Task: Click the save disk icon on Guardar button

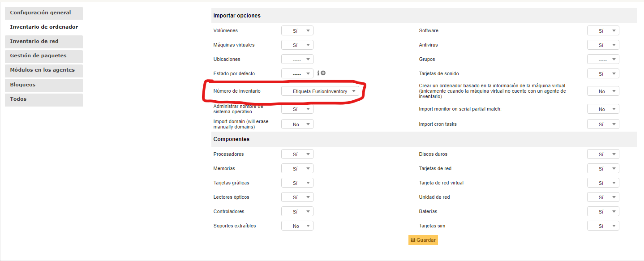Action: pos(412,240)
